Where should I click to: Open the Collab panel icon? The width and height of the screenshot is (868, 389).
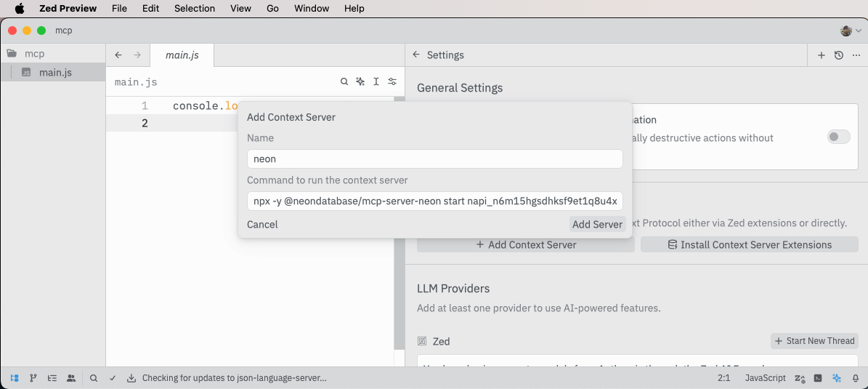point(71,378)
